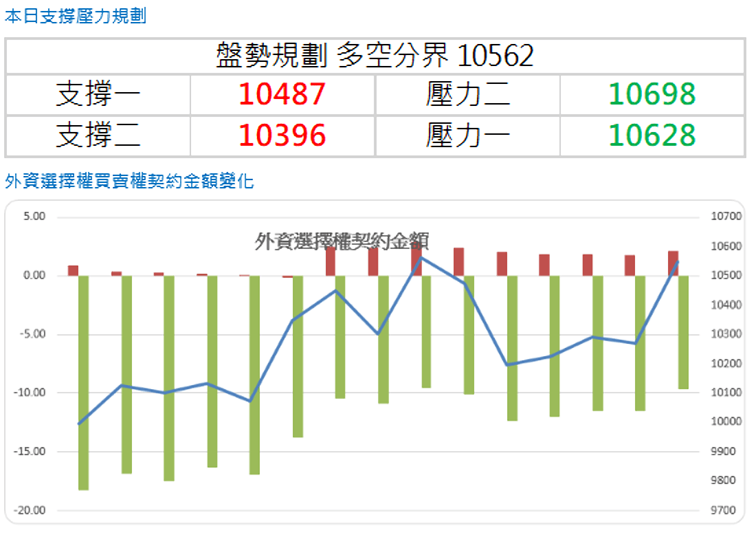The image size is (756, 557).
Task: Click the last red bar at chart's right end
Action: point(673,263)
